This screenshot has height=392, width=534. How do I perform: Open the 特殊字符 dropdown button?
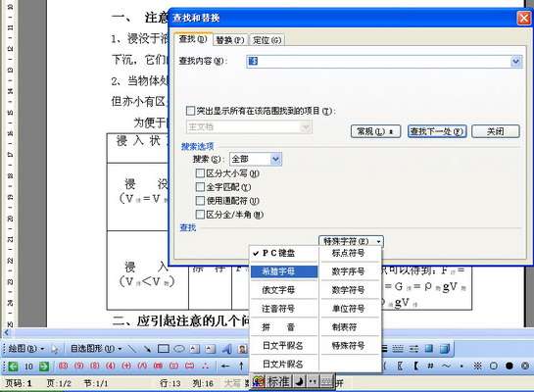[352, 241]
